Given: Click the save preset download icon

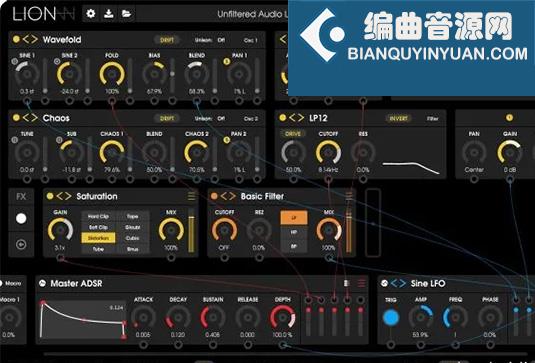Looking at the screenshot, I should 109,14.
